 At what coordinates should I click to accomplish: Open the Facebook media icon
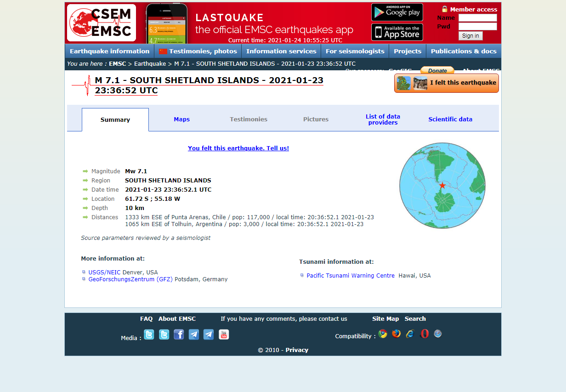179,335
